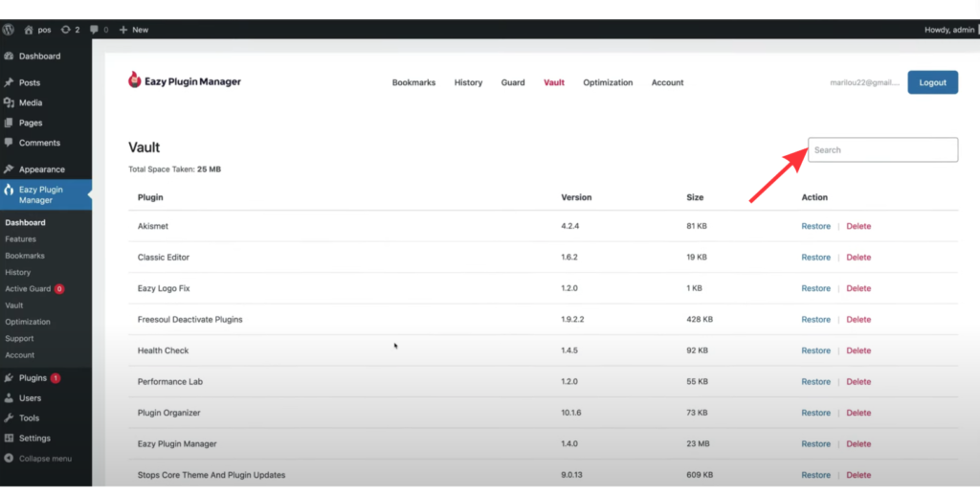Delete the Health Check plugin
Image resolution: width=980 pixels, height=496 pixels.
pyautogui.click(x=858, y=350)
